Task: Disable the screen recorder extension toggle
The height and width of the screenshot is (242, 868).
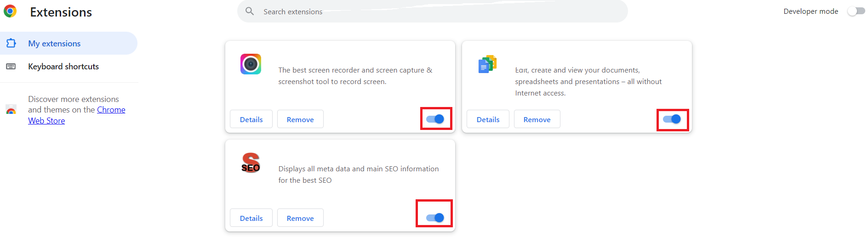Action: pyautogui.click(x=435, y=119)
